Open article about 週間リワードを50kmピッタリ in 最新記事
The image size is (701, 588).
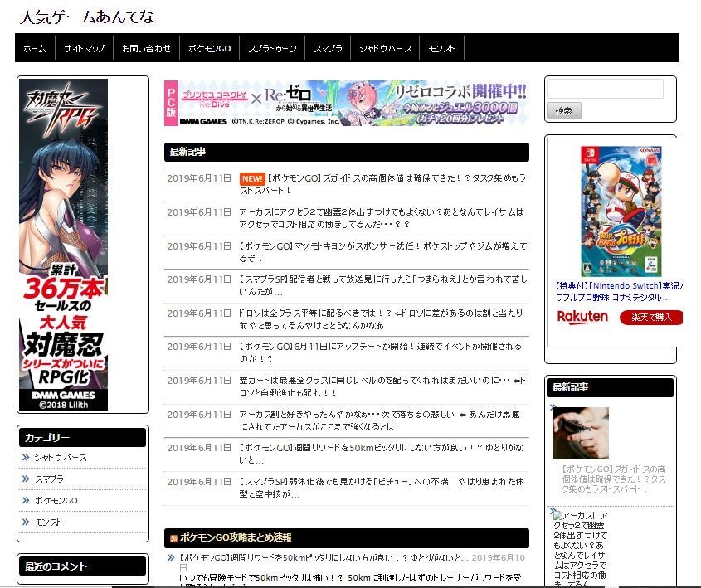[x=381, y=454]
